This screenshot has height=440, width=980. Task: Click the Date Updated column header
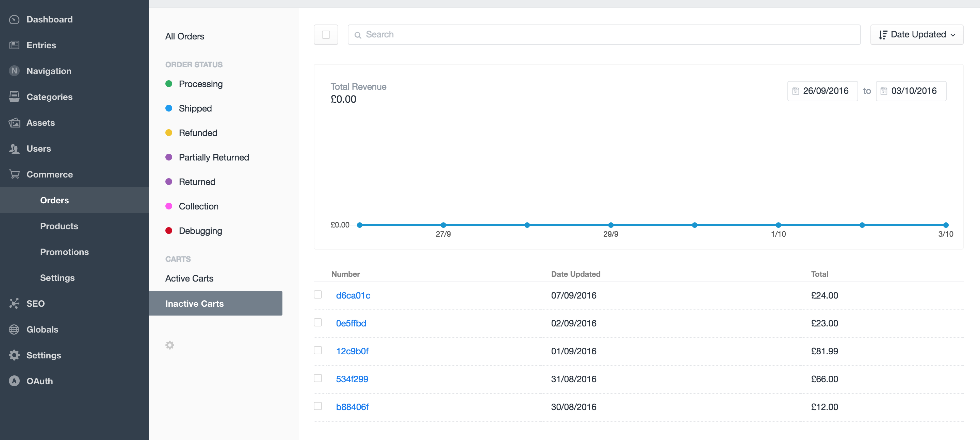point(576,274)
